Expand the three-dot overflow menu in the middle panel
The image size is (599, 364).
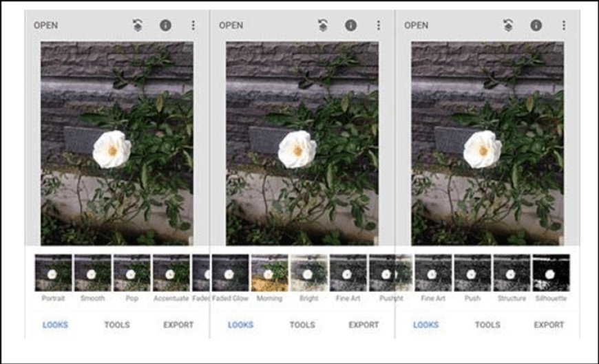[x=378, y=25]
